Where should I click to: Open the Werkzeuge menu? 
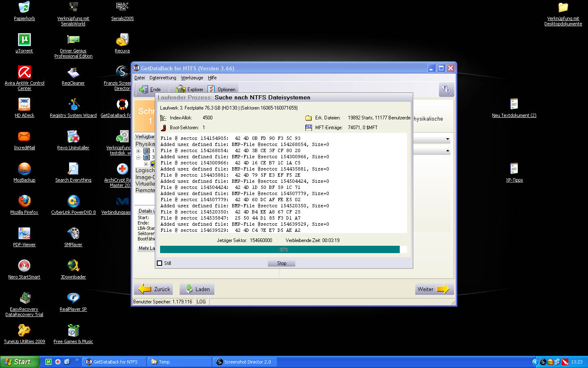[x=192, y=78]
